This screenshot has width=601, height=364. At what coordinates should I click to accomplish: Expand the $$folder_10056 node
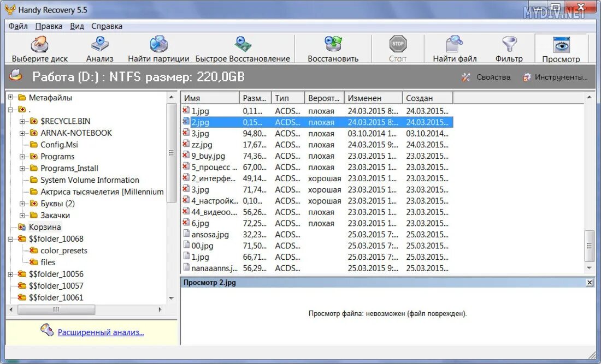click(x=11, y=275)
